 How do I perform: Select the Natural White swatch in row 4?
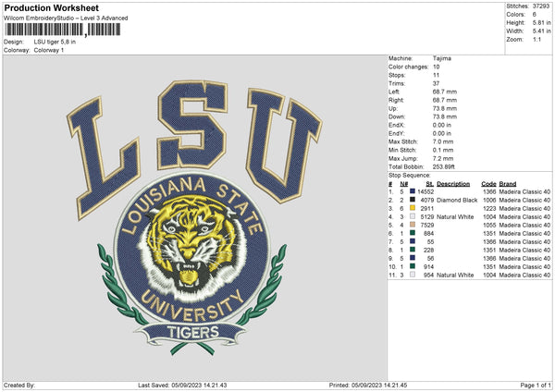coord(413,216)
